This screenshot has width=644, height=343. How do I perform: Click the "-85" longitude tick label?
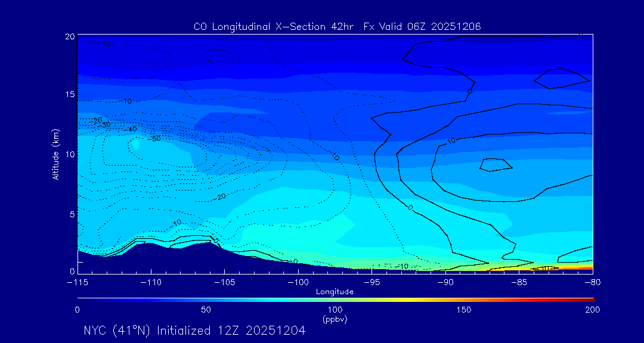[x=519, y=282]
